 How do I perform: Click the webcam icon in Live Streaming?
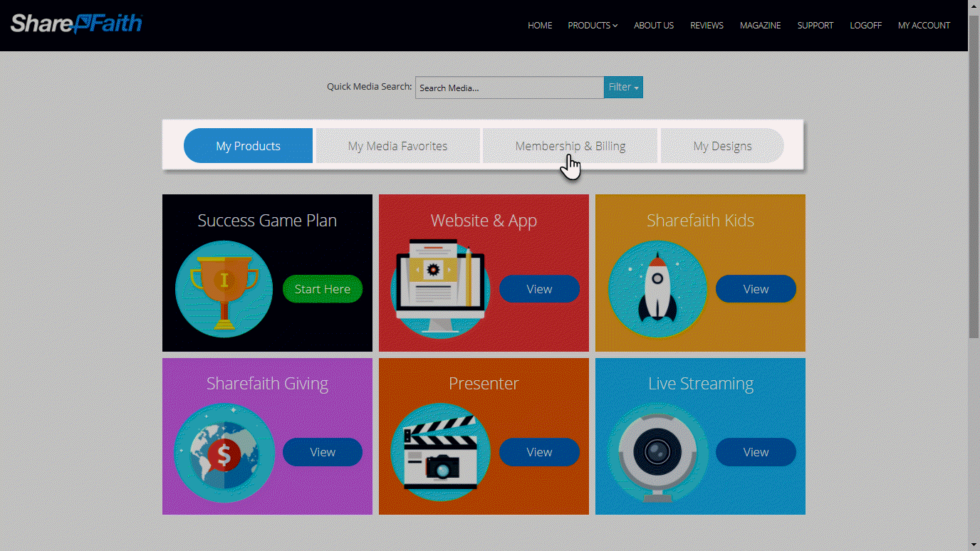click(x=657, y=454)
